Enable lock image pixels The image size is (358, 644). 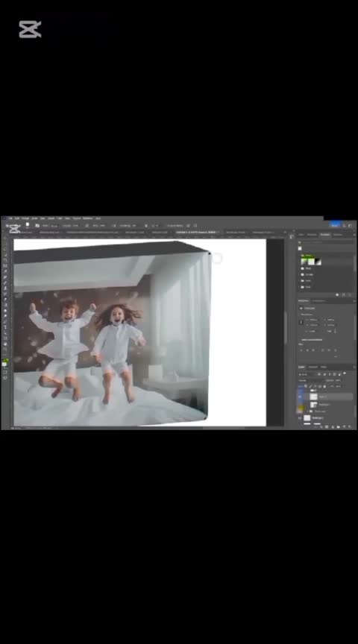pos(310,387)
